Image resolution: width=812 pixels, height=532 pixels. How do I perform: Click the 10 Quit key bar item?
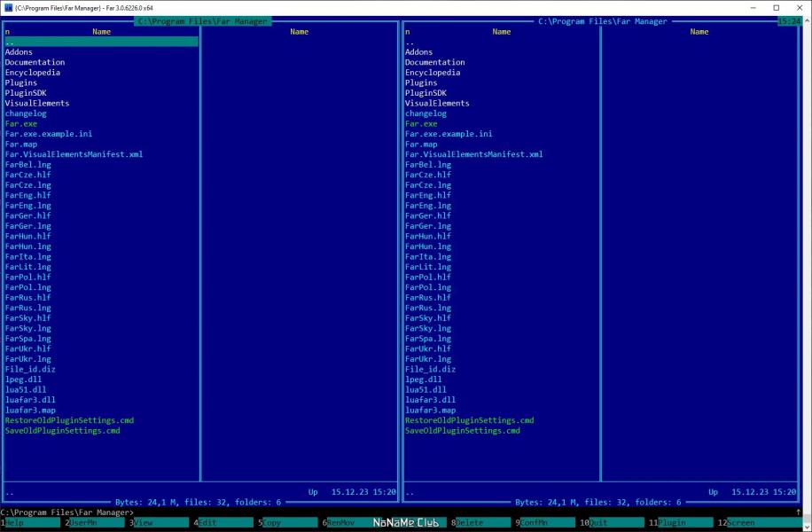(613, 522)
